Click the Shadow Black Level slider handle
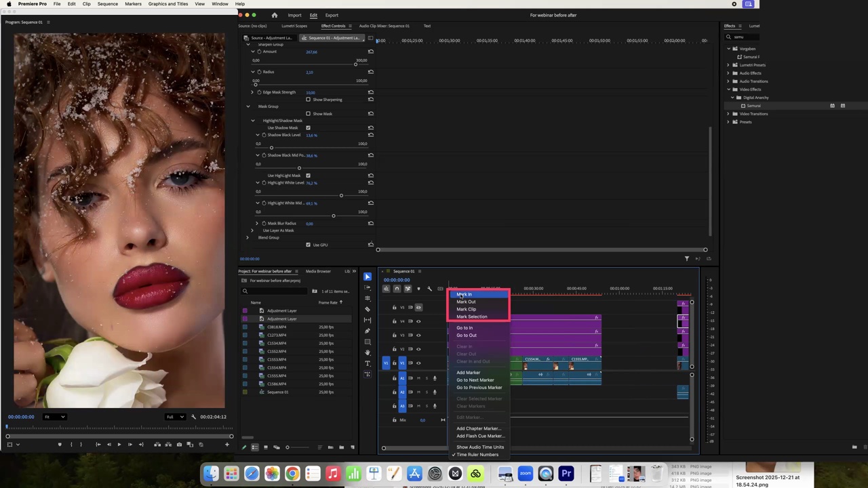Screen dimensions: 868x488 click(271, 148)
